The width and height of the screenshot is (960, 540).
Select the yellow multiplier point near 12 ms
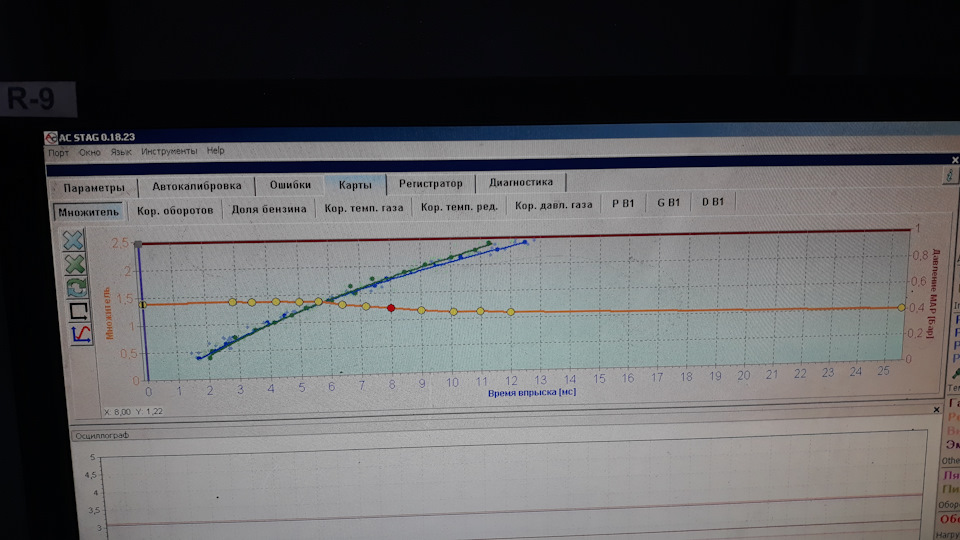pyautogui.click(x=511, y=312)
